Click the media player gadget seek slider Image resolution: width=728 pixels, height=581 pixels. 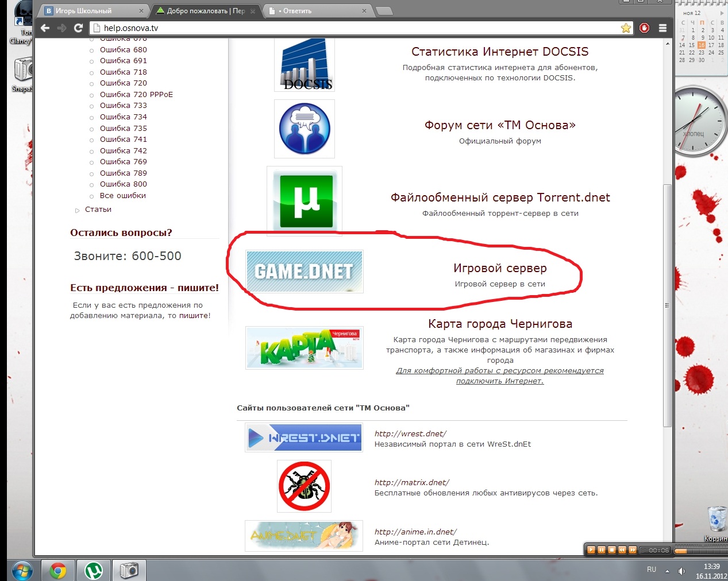(698, 551)
